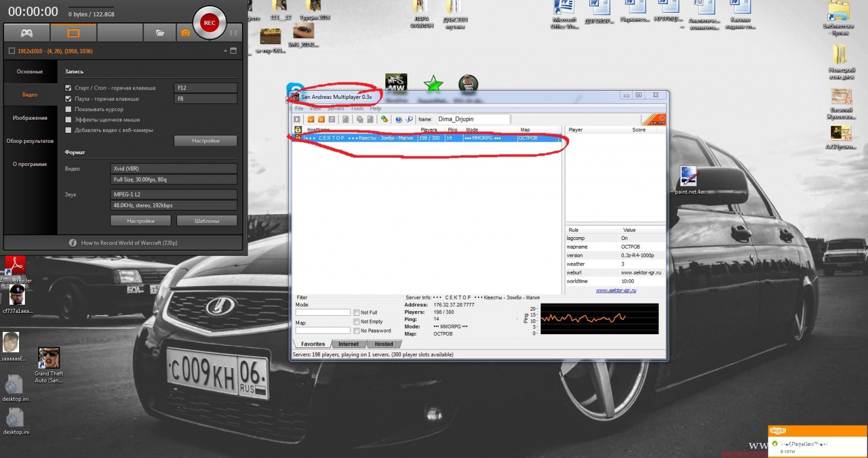This screenshot has height=458, width=868.
Task: Open Основные section in Bandicam sidebar
Action: click(30, 72)
